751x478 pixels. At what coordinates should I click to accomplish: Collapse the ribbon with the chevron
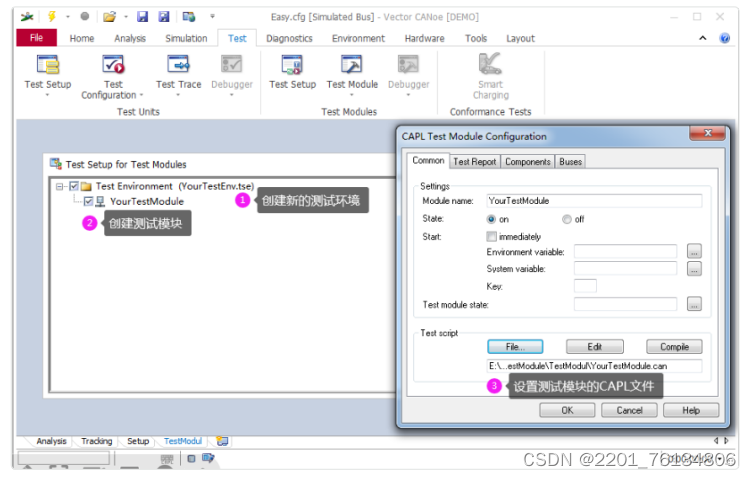[x=703, y=38]
